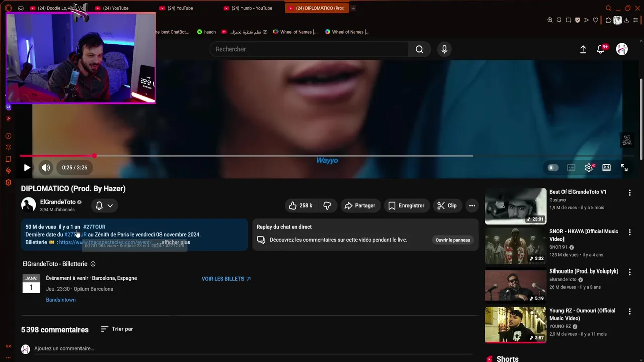Click the search tabs magnifier icon in title bar
This screenshot has height=362, width=644.
[x=608, y=8]
